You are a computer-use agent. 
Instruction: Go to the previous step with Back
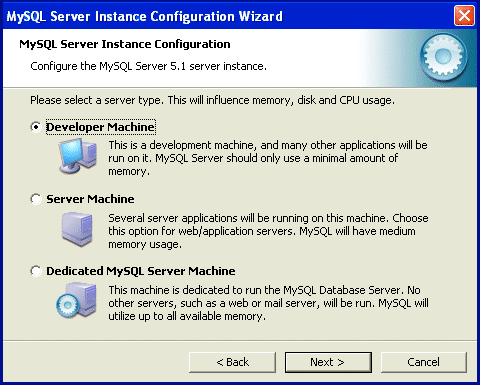click(232, 362)
